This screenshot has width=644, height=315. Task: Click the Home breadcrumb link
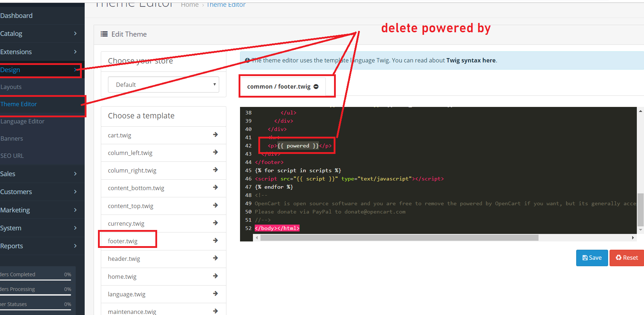190,5
